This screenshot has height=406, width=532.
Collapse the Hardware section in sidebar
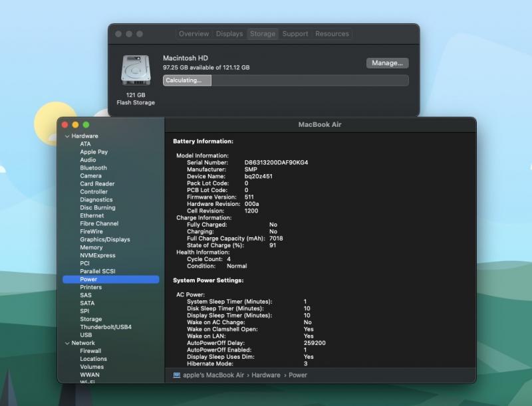pos(67,136)
